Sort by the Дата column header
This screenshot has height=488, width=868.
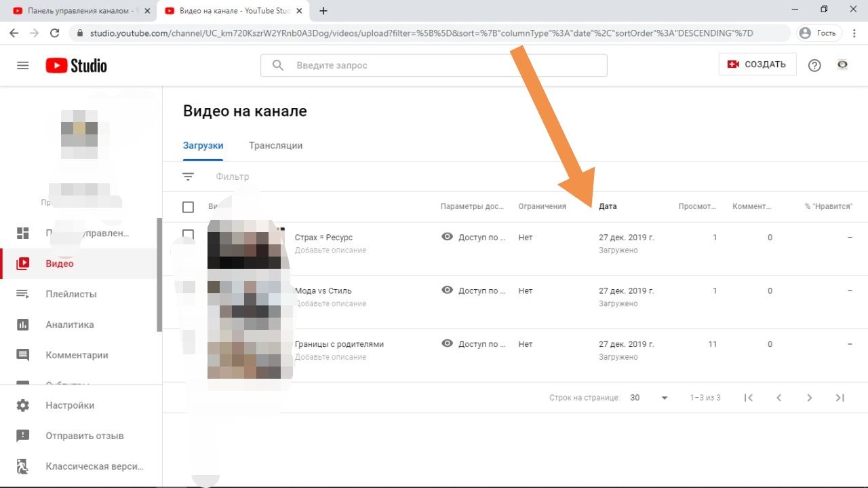[x=608, y=206]
